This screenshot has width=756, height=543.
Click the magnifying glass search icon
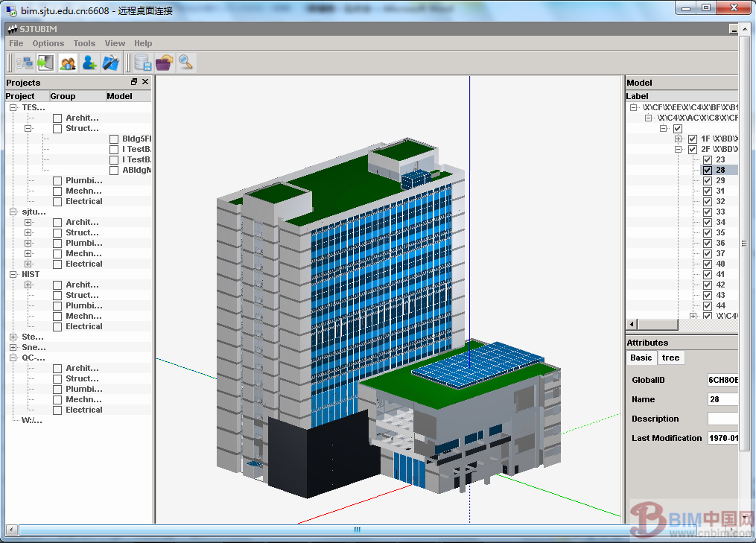coord(185,63)
